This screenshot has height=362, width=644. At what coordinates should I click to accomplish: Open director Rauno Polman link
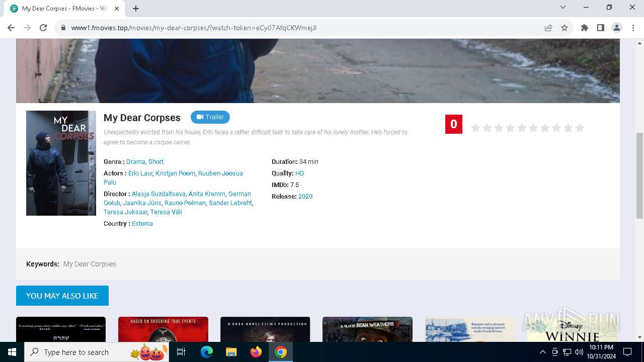click(185, 203)
